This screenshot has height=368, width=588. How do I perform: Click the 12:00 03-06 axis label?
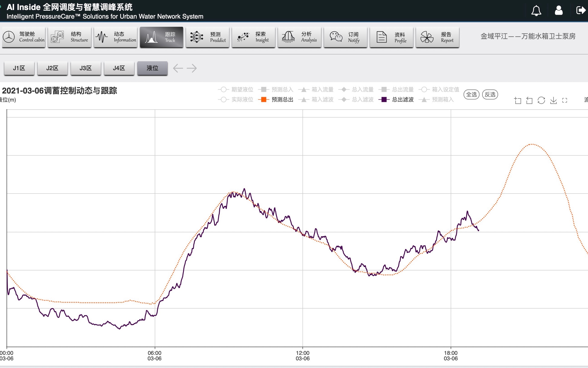(303, 356)
